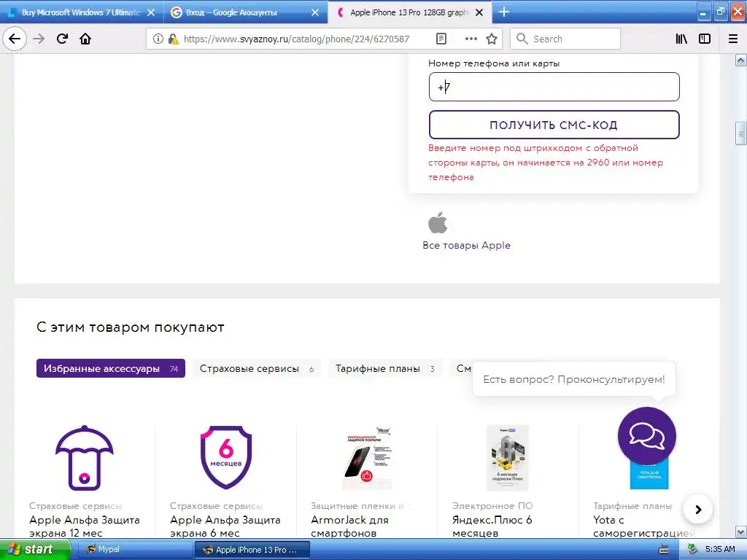Viewport: 747px width, 560px height.
Task: Open the Windows start menu
Action: (34, 550)
